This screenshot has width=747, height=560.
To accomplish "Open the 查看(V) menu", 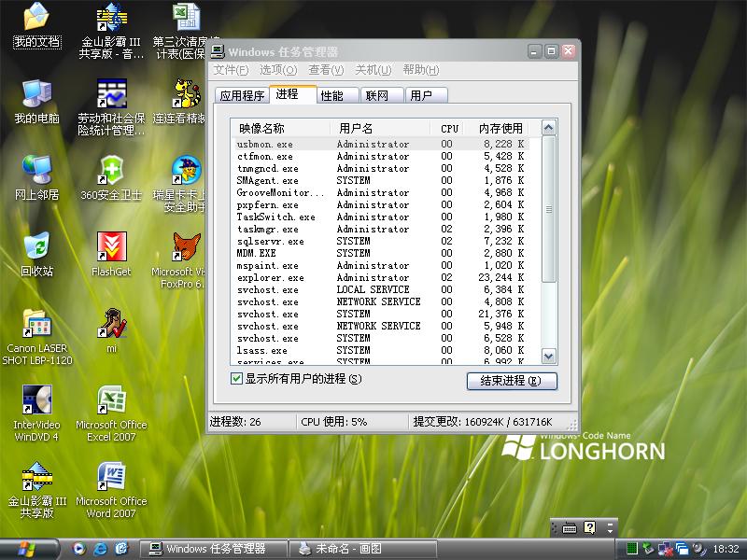I will pos(326,70).
